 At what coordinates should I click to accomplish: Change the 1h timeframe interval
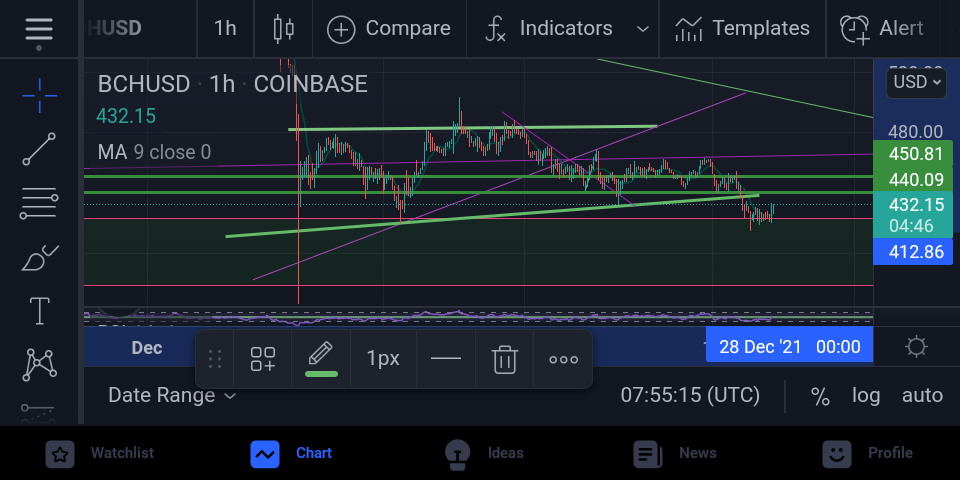click(x=225, y=29)
